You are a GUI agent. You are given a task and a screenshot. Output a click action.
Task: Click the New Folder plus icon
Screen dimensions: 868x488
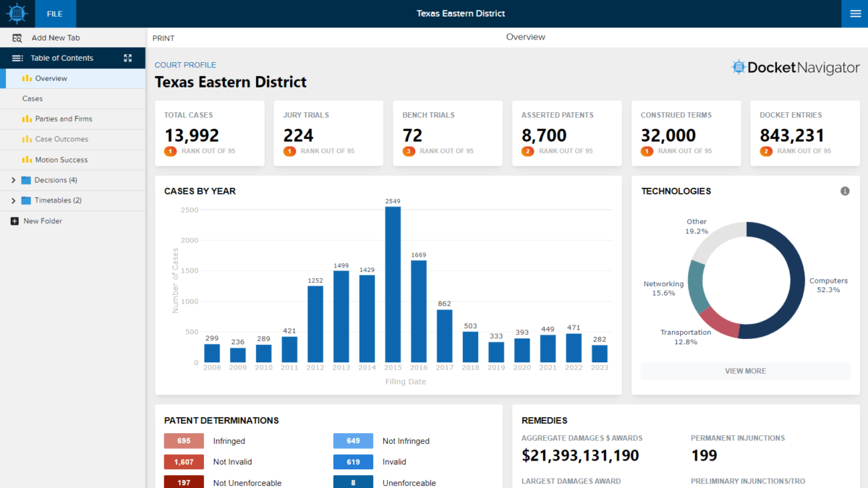tap(14, 221)
